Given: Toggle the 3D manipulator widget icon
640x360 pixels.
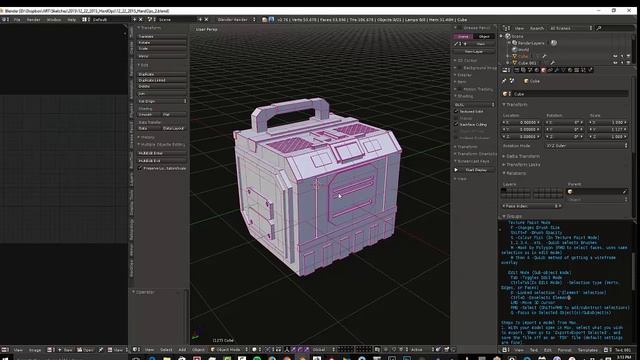Looking at the screenshot, I should pos(287,350).
